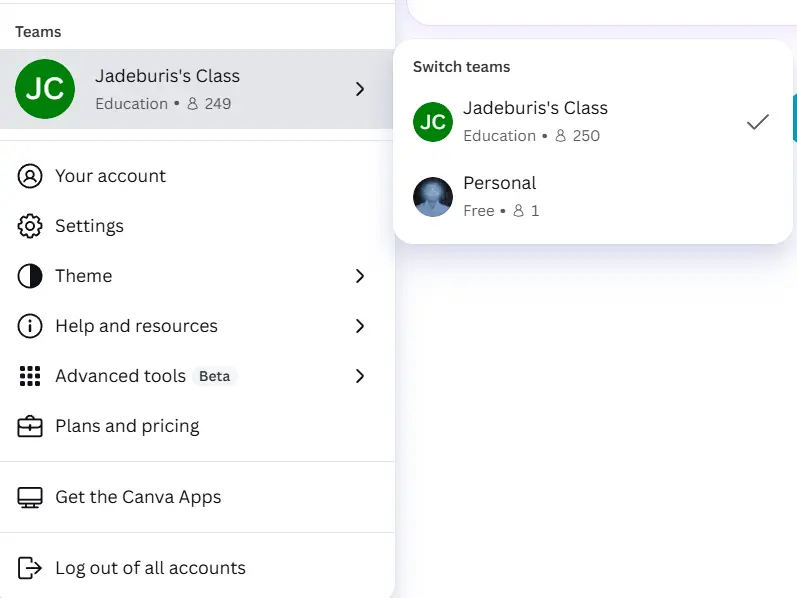Click the person icon beside Your account
Viewport: 797px width, 598px height.
click(x=30, y=176)
